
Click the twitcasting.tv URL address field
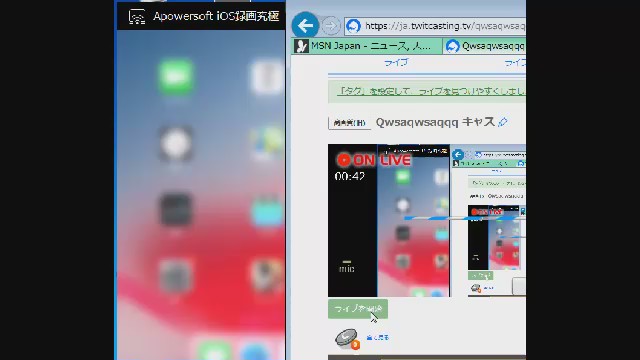[444, 26]
